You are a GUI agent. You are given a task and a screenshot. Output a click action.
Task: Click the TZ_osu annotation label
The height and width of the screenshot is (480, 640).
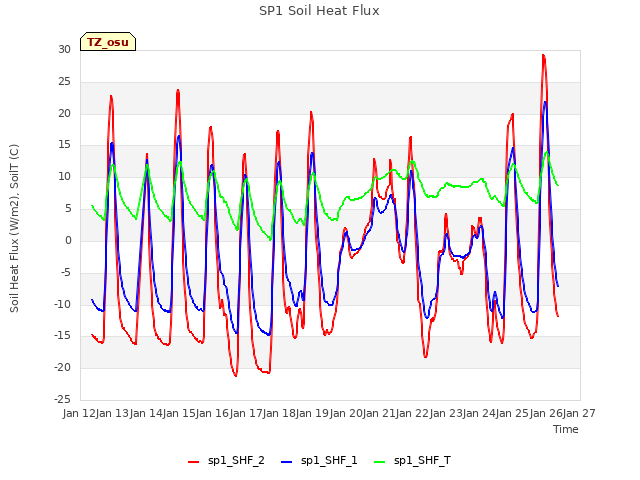click(108, 42)
